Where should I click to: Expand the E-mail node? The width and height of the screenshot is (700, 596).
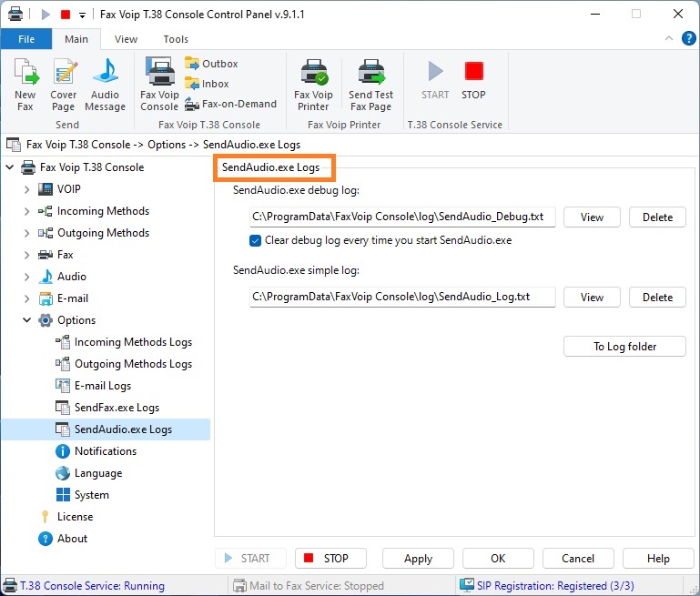(x=26, y=298)
